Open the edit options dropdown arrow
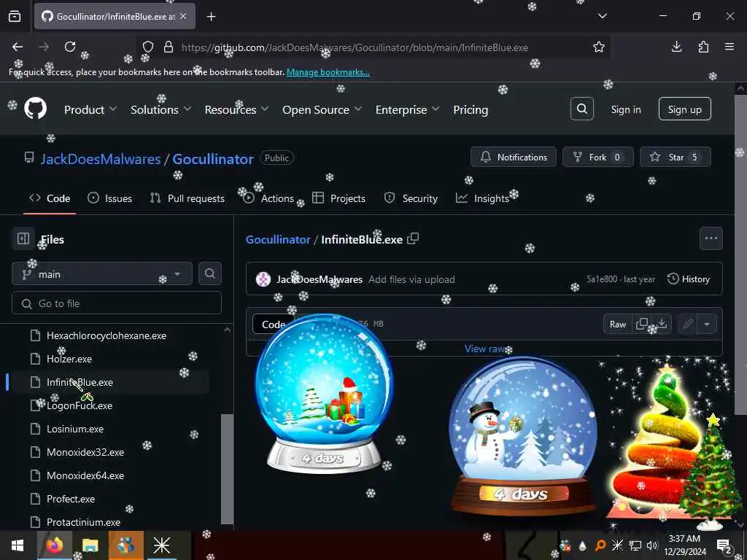This screenshot has width=747, height=560. [x=707, y=324]
